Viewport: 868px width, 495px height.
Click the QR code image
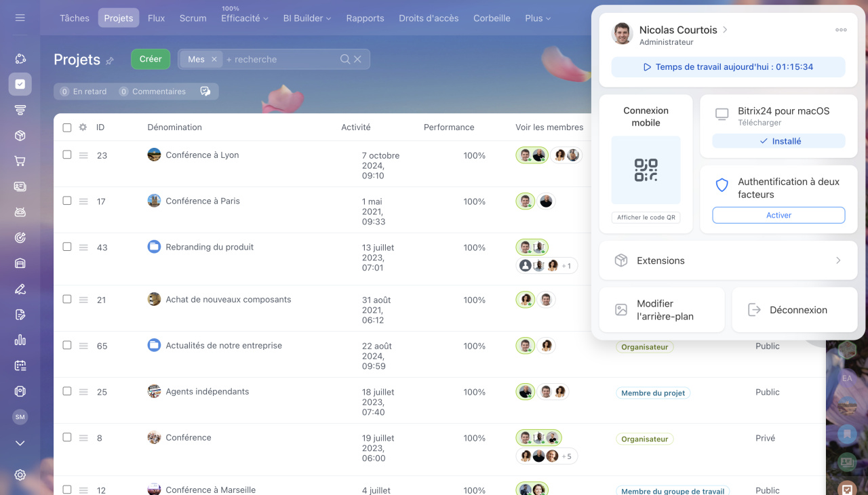click(x=646, y=170)
